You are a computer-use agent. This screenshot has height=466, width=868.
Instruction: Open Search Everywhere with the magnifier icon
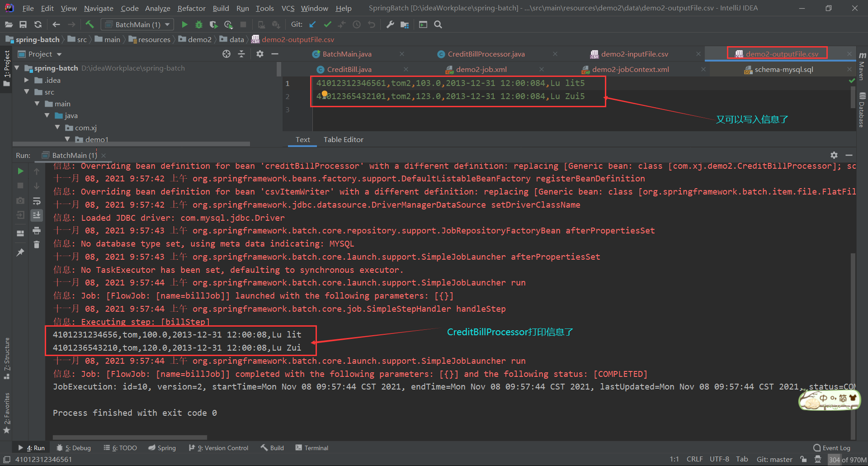[438, 24]
